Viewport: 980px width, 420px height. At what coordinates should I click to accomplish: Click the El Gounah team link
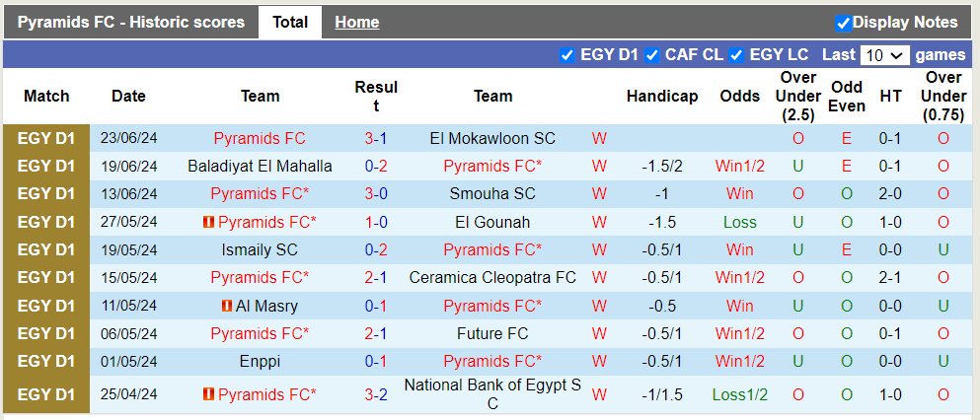(492, 223)
